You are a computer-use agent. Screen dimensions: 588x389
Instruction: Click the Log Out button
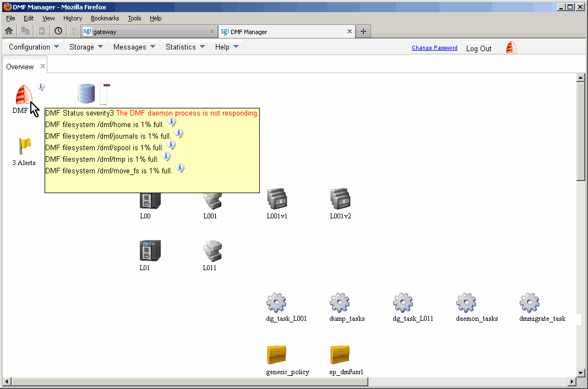[x=478, y=48]
